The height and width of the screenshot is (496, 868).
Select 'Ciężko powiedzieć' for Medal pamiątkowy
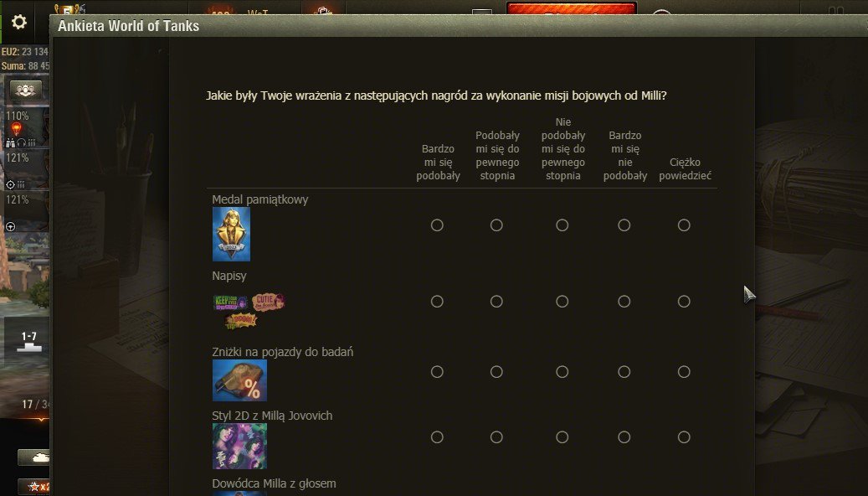click(x=684, y=225)
